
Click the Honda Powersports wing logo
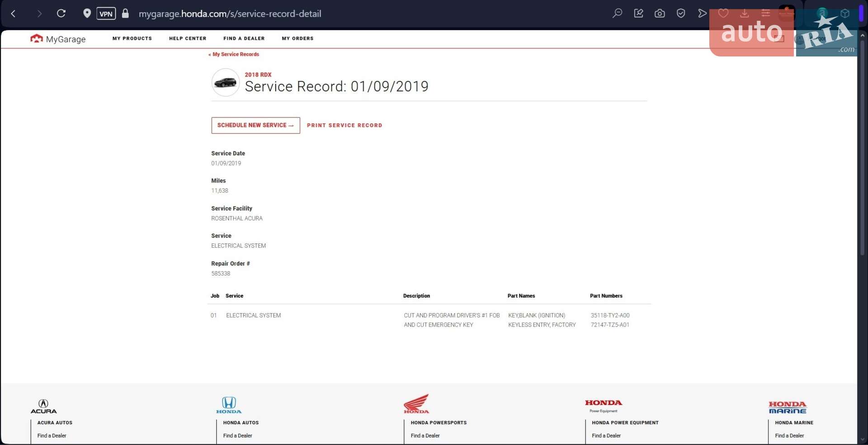coord(416,403)
